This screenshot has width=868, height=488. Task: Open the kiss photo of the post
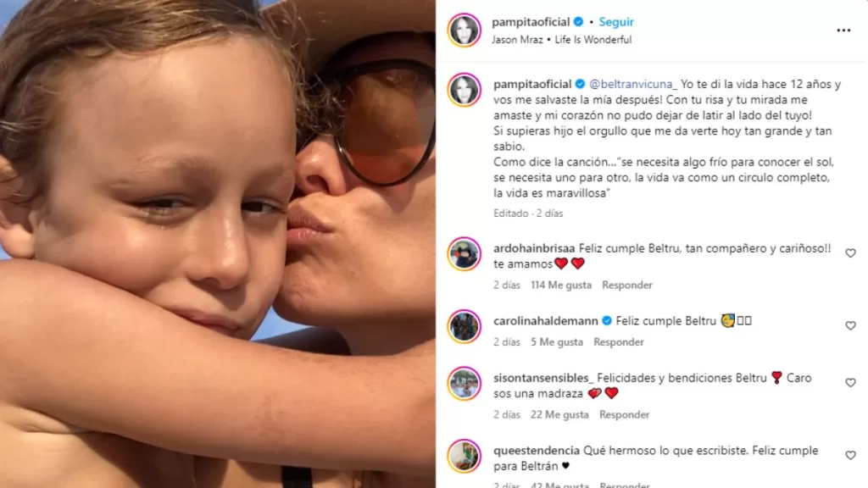218,244
